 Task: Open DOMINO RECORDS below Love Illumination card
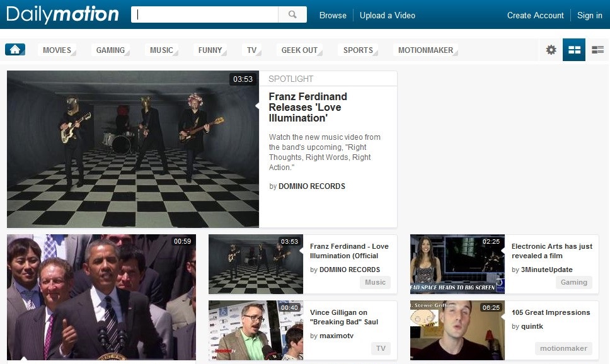coord(349,270)
